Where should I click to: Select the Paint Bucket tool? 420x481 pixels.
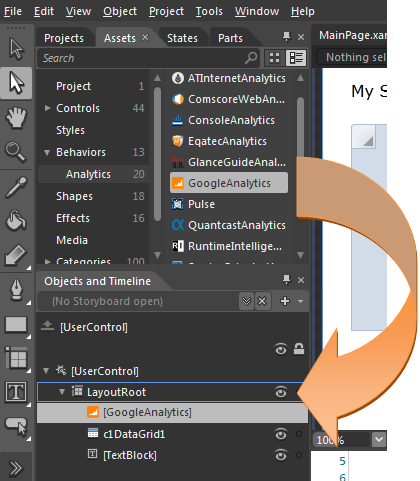coord(16,220)
